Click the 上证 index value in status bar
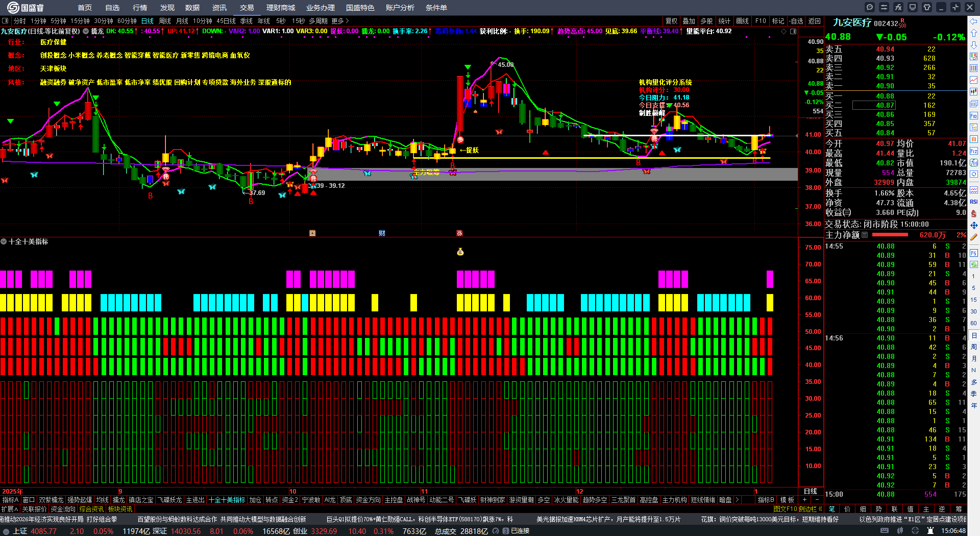 pos(44,531)
